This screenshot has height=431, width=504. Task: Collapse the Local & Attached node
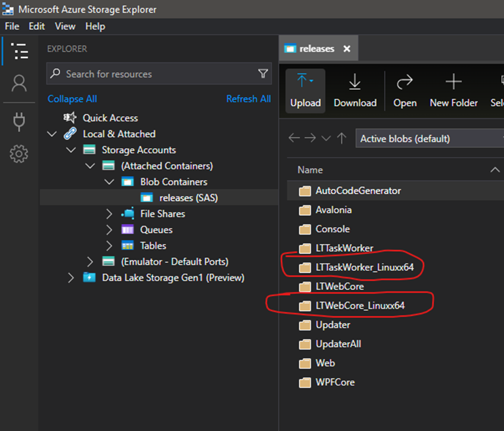tap(52, 134)
